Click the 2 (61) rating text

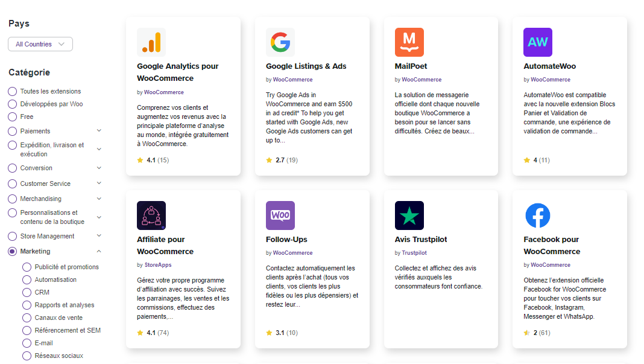point(541,333)
